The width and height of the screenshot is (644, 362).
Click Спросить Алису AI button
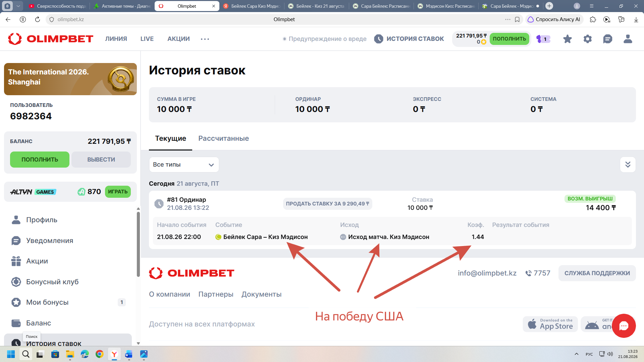coord(554,19)
